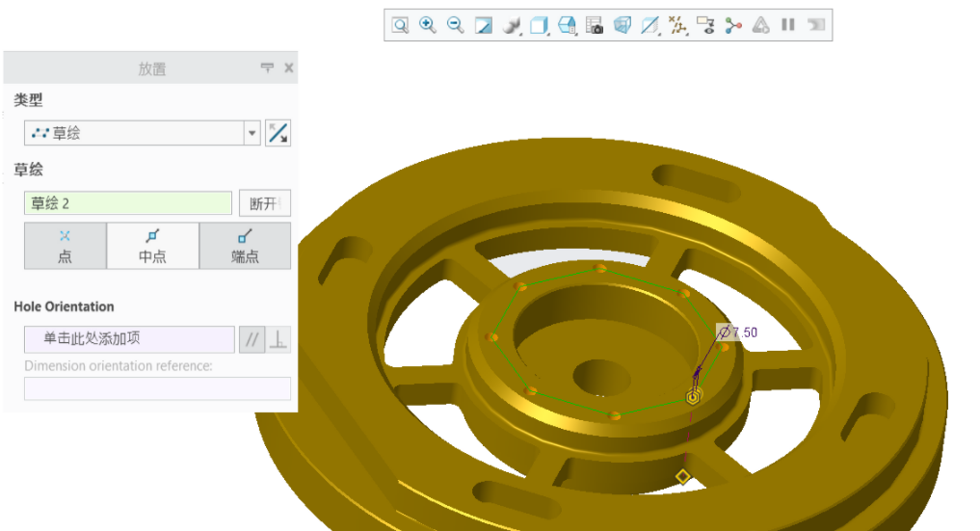
Task: Click the Repaint screen icon
Action: [484, 25]
